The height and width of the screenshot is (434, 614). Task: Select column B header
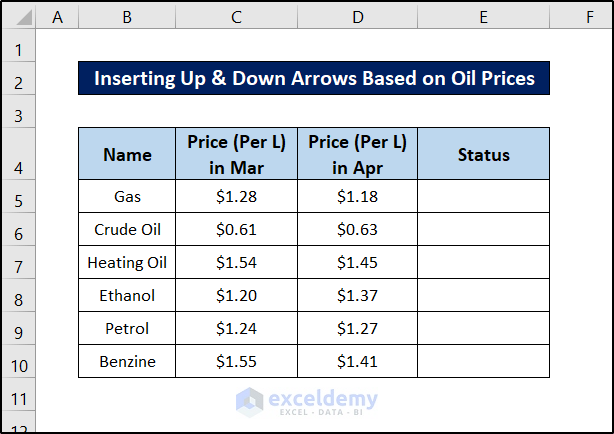127,17
